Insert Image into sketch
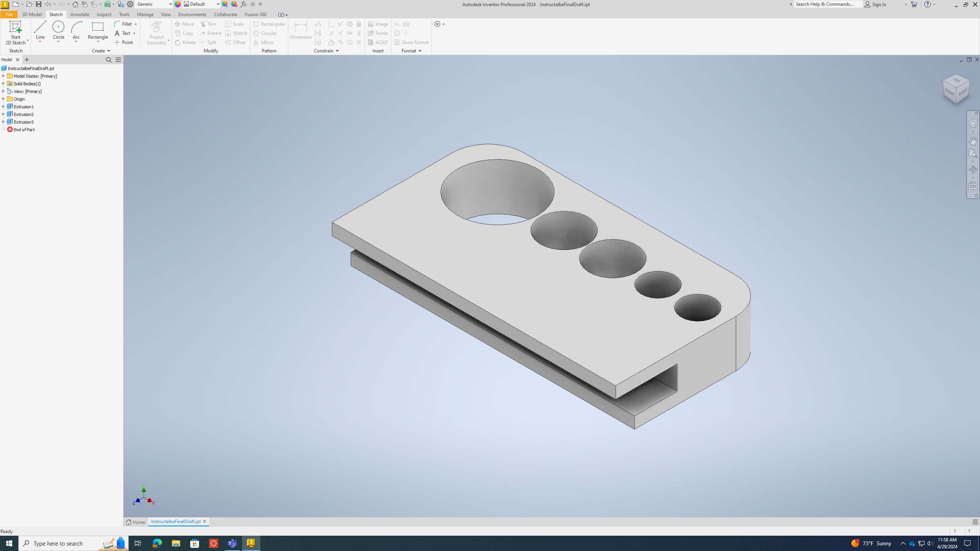980x551 pixels. click(378, 24)
